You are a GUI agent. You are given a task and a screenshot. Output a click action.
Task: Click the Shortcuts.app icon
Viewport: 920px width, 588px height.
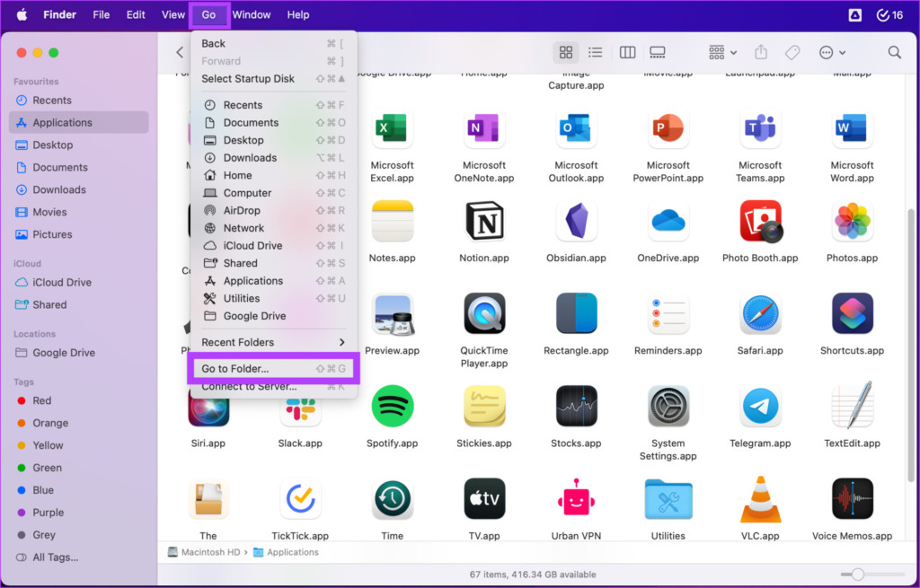[x=853, y=313]
